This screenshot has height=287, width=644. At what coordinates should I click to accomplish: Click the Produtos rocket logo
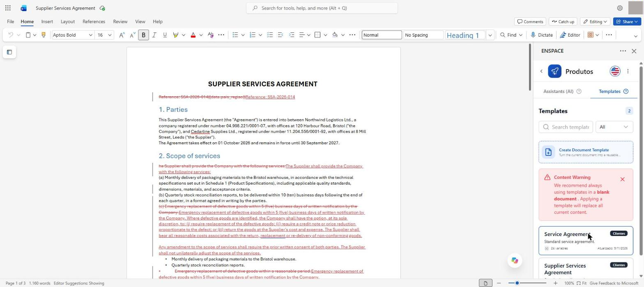pyautogui.click(x=554, y=71)
